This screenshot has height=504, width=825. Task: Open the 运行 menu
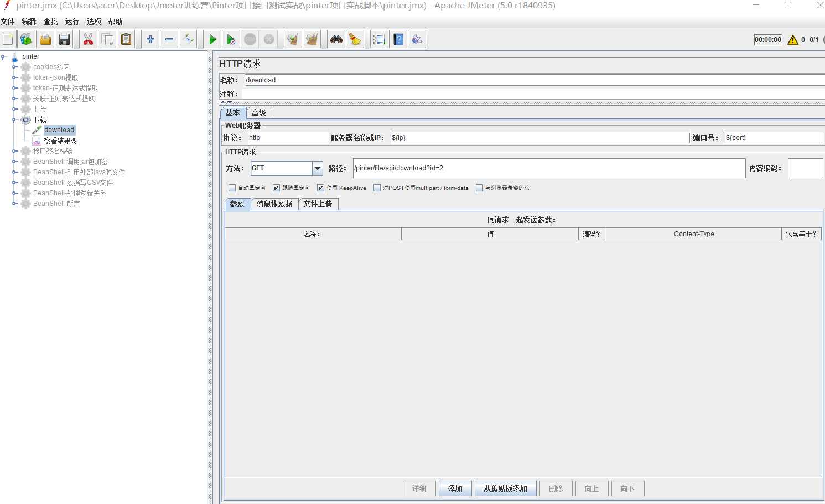(72, 22)
